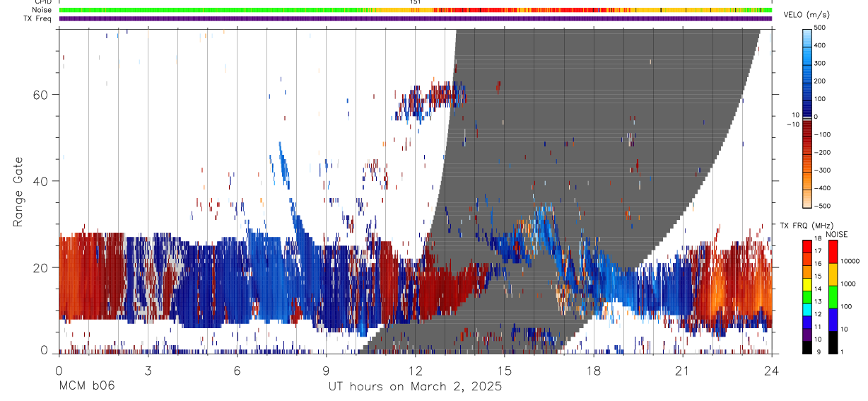Image resolution: width=868 pixels, height=401 pixels.
Task: Click the NOISE legend title
Action: coord(836,234)
